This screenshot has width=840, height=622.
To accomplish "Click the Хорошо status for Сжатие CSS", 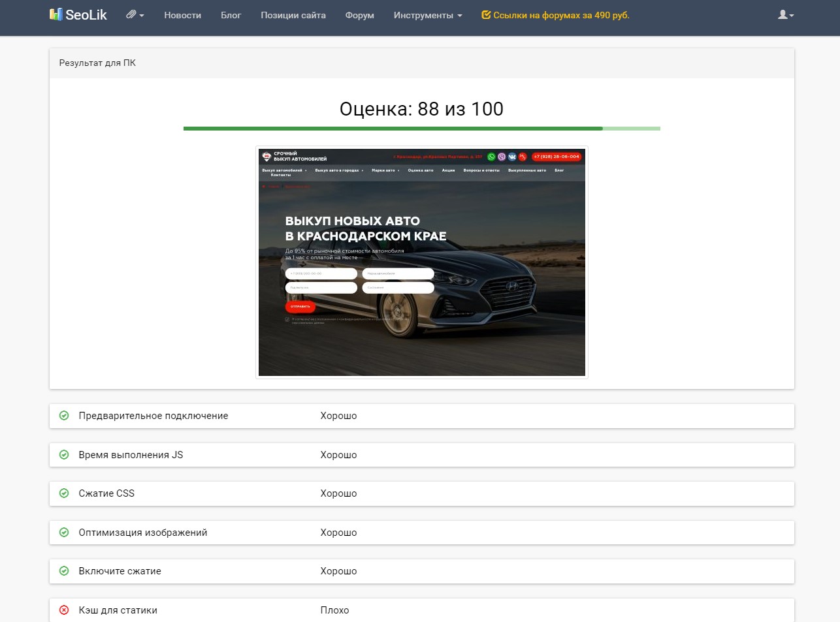I will click(x=338, y=493).
